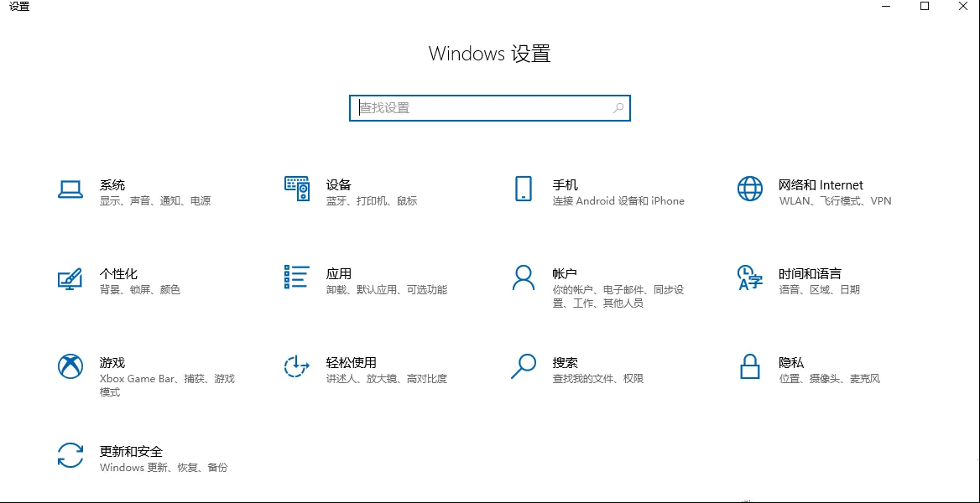Click the text 查找我的文件、权限
Viewport: 980px width, 503px height.
pyautogui.click(x=597, y=379)
